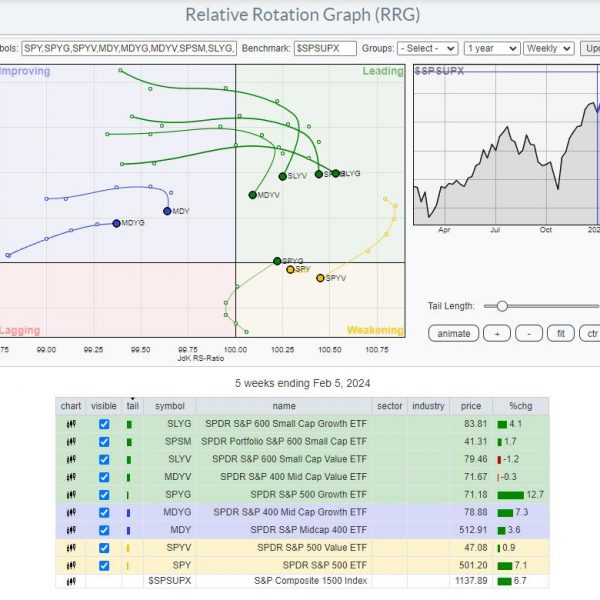Click the 12.7 percent change value
600x600 pixels.
coord(535,494)
